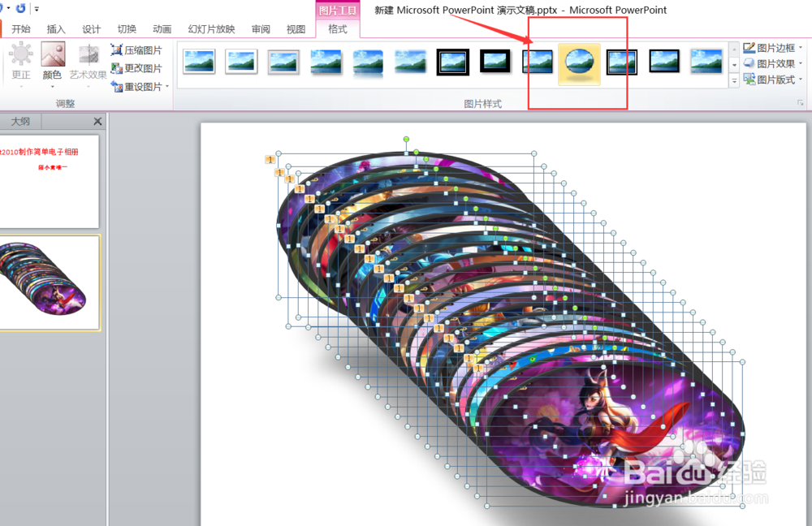Expand the picture styles gallery more button
The image size is (812, 526).
(734, 81)
